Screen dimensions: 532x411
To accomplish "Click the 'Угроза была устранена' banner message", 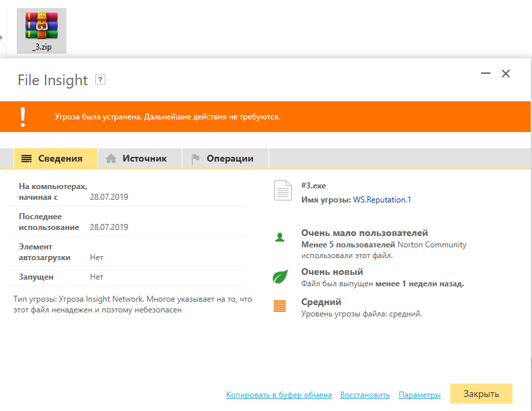I will pyautogui.click(x=167, y=117).
